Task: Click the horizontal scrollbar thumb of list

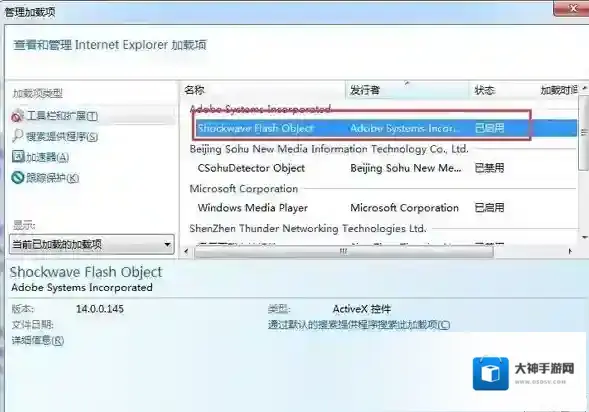Action: (344, 251)
